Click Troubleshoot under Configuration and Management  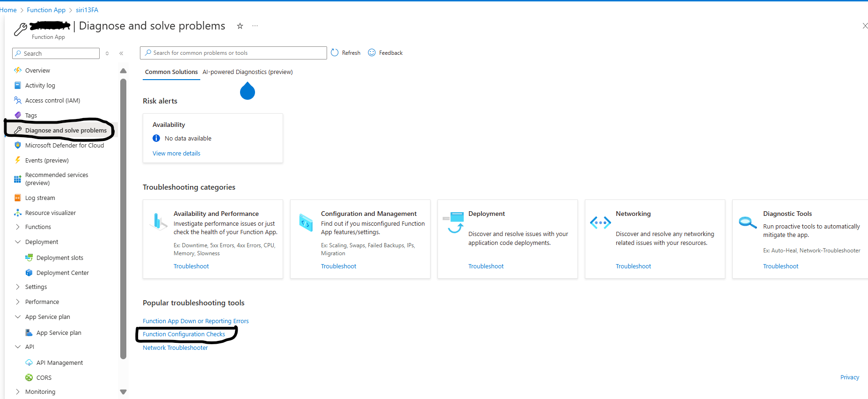pyautogui.click(x=338, y=266)
